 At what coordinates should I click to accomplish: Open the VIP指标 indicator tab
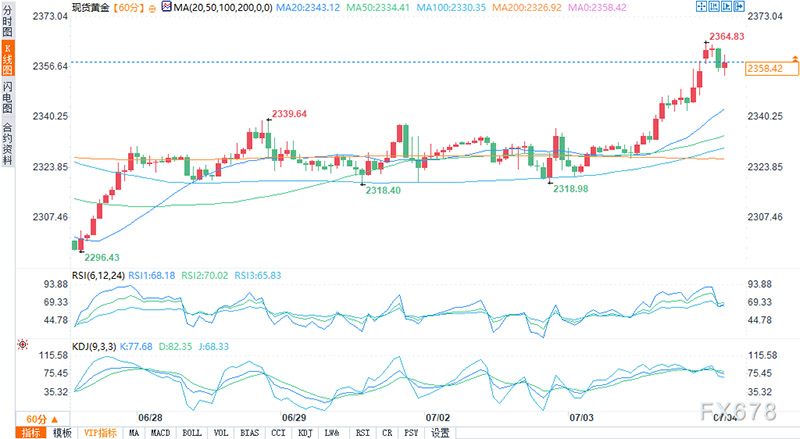[x=100, y=433]
